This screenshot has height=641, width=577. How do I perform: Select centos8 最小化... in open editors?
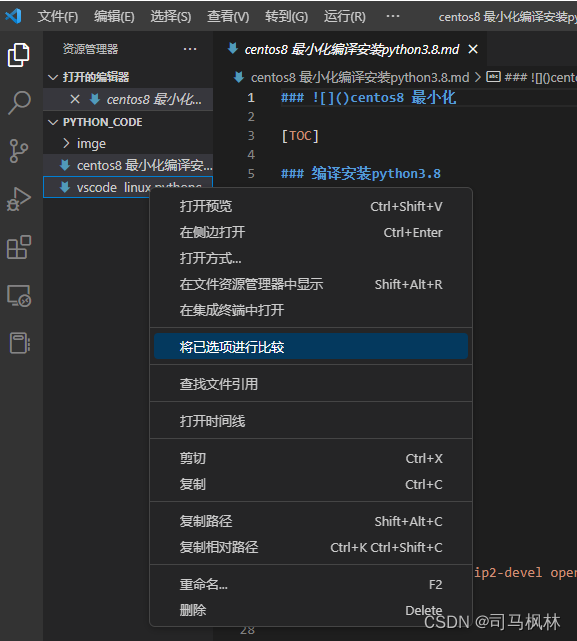coord(128,99)
